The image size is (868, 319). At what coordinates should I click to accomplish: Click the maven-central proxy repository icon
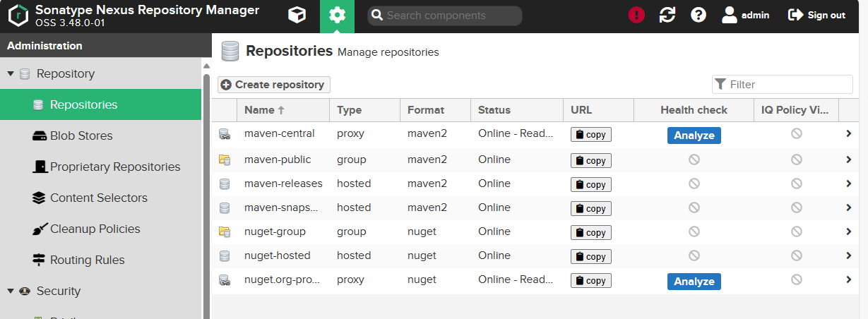pos(225,134)
